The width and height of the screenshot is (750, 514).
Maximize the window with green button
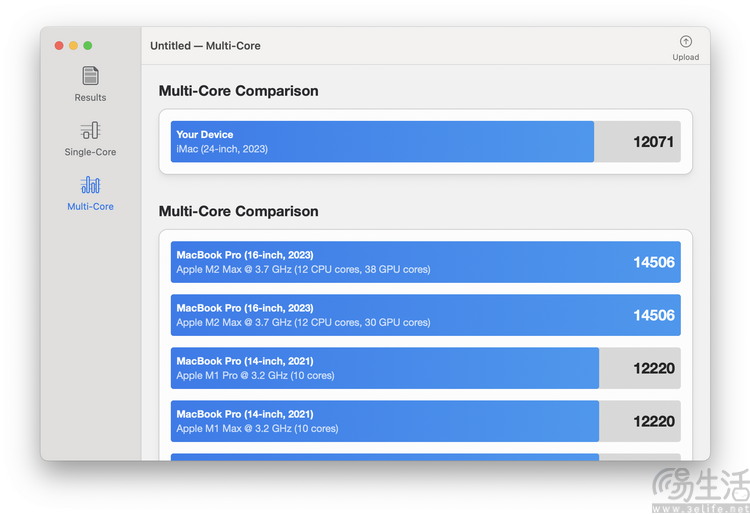[x=88, y=45]
